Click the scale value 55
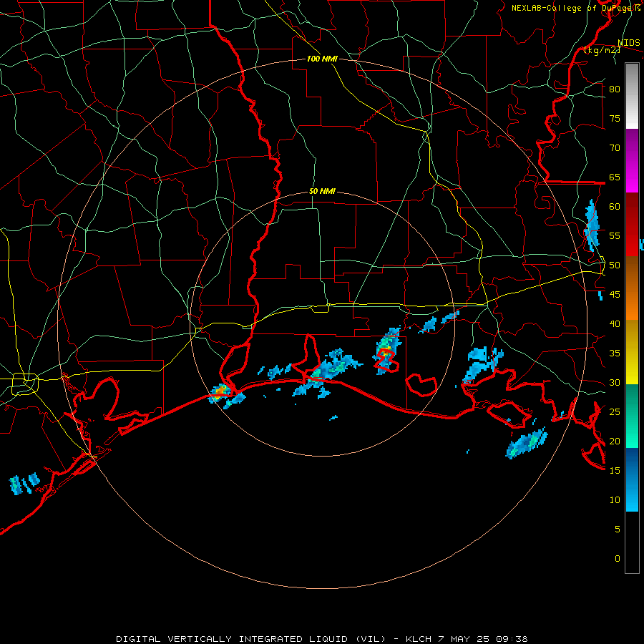644x644 pixels. 615,236
